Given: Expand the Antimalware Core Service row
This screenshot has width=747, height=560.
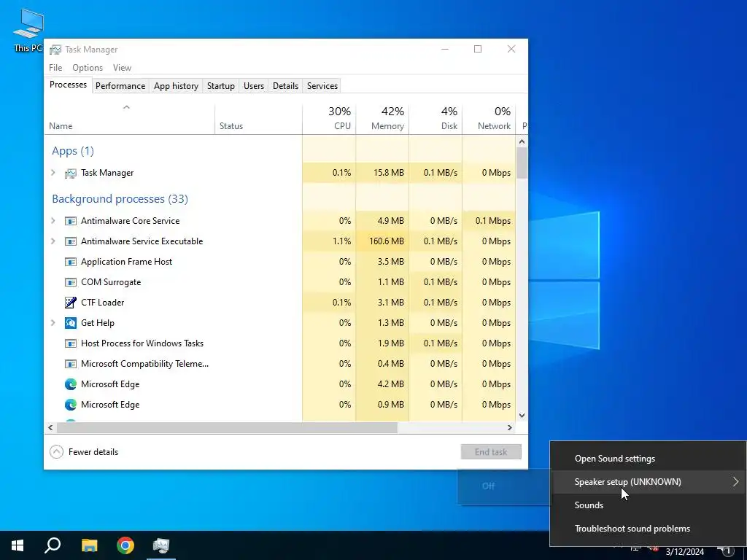Looking at the screenshot, I should tap(53, 221).
